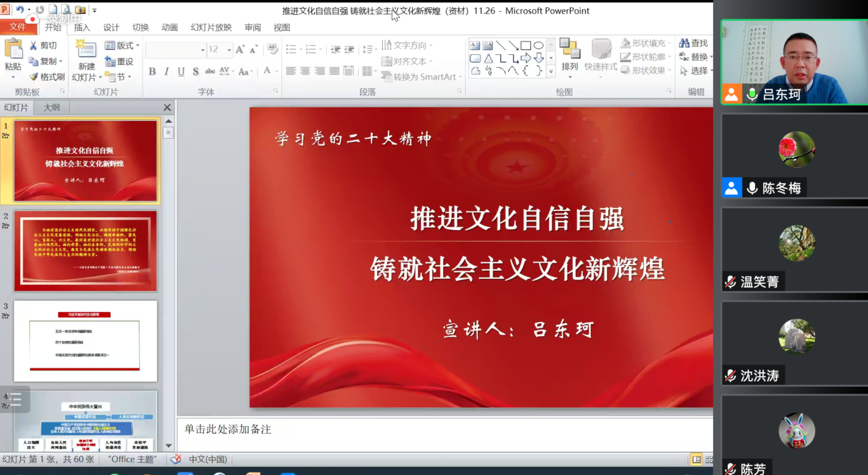Viewport: 868px width, 475px height.
Task: Select the Rectangle shape in gallery
Action: [525, 46]
